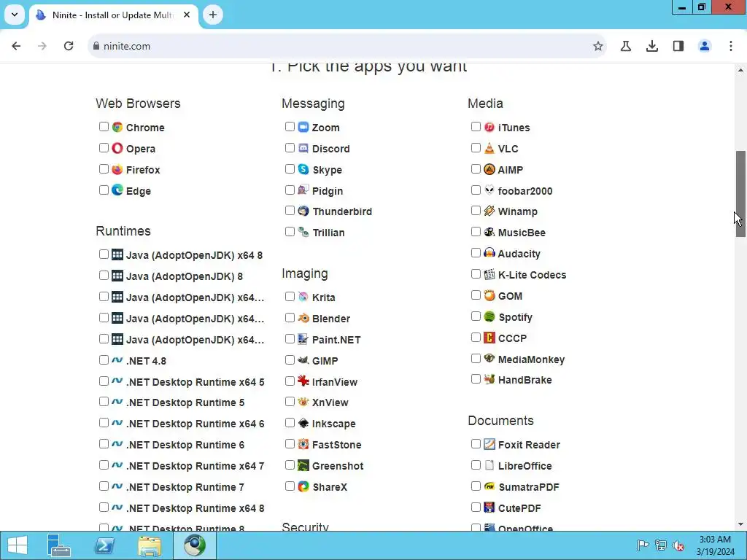Image resolution: width=747 pixels, height=560 pixels.
Task: Click the Edge logo icon
Action: coord(117,190)
